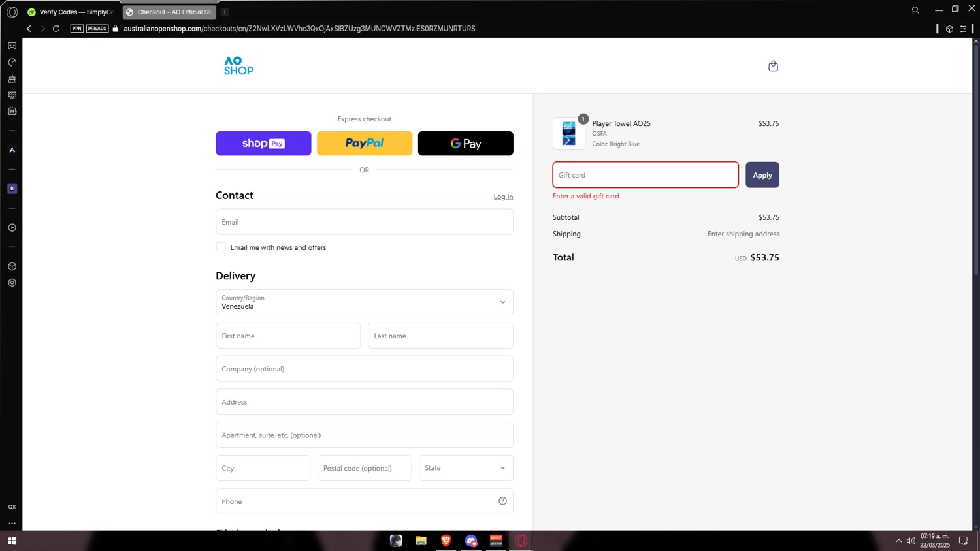Click the 'Enter a valid gift card' message
The image size is (980, 551).
pyautogui.click(x=586, y=196)
